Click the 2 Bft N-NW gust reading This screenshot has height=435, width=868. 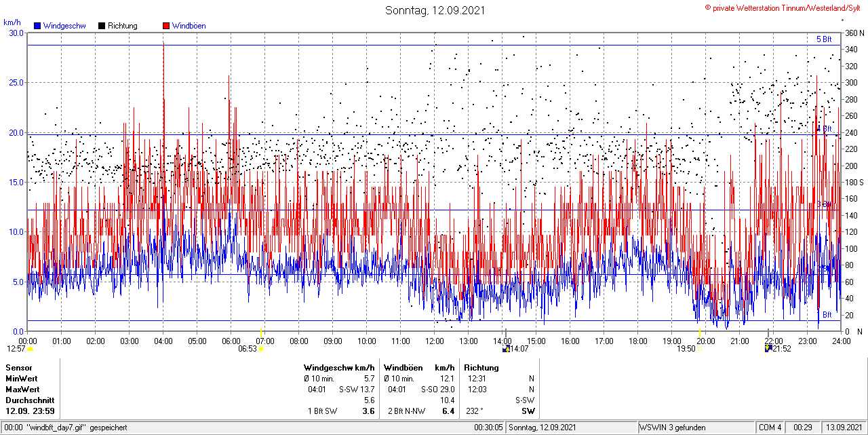(x=408, y=411)
